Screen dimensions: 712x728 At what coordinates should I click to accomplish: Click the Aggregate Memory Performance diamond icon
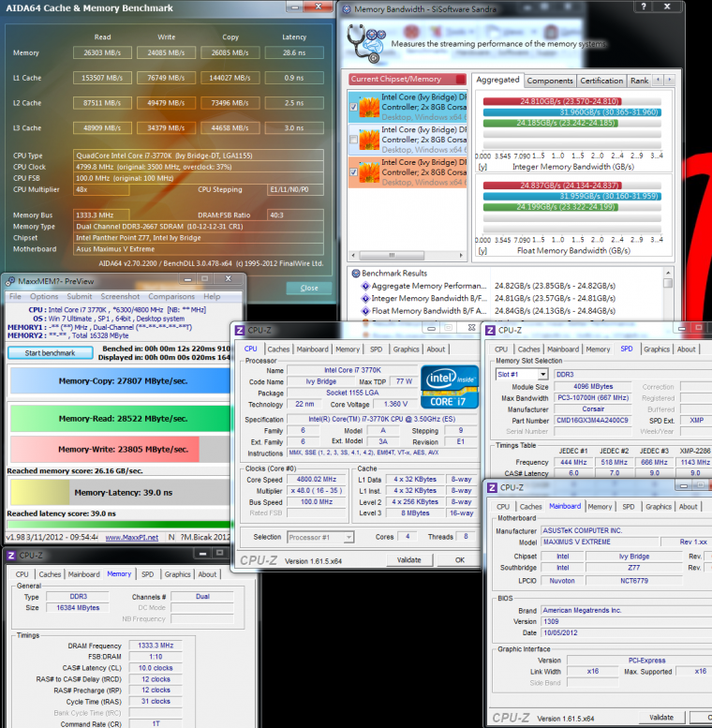pos(363,285)
